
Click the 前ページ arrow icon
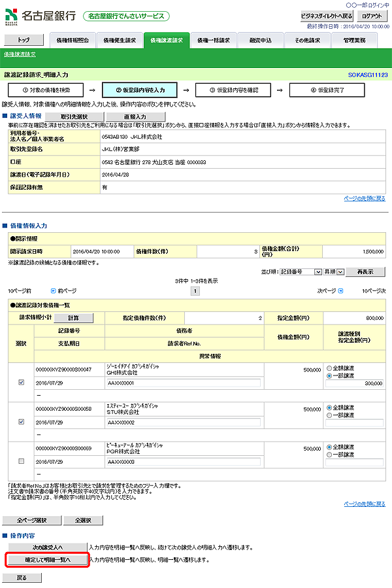tap(53, 291)
